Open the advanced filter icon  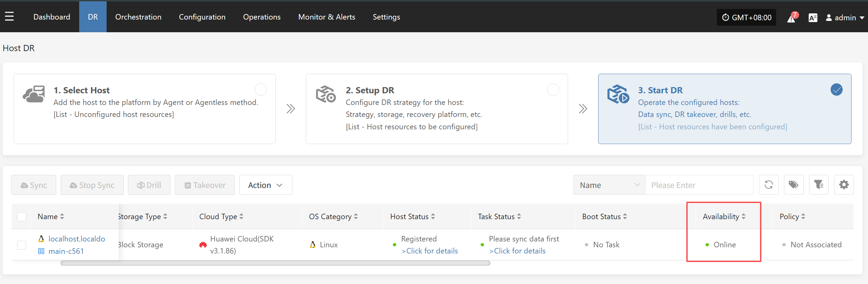coord(819,185)
